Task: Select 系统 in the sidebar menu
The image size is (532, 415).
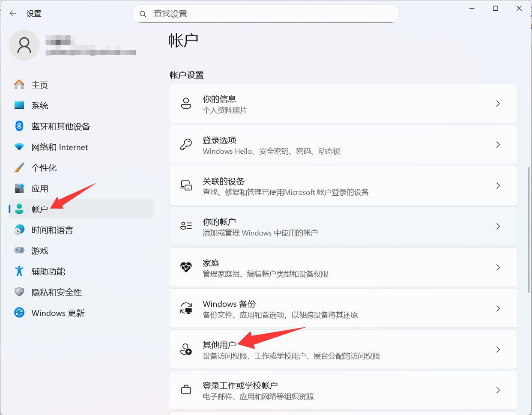Action: pyautogui.click(x=40, y=105)
